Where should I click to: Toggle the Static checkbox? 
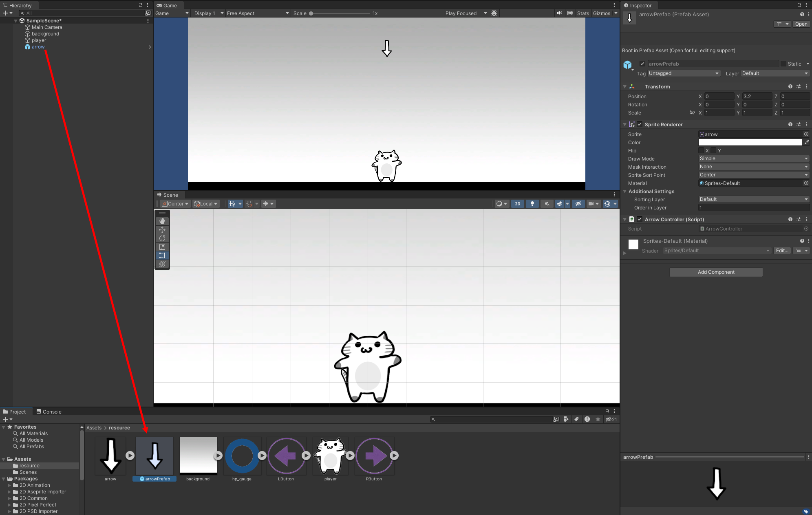(x=783, y=64)
